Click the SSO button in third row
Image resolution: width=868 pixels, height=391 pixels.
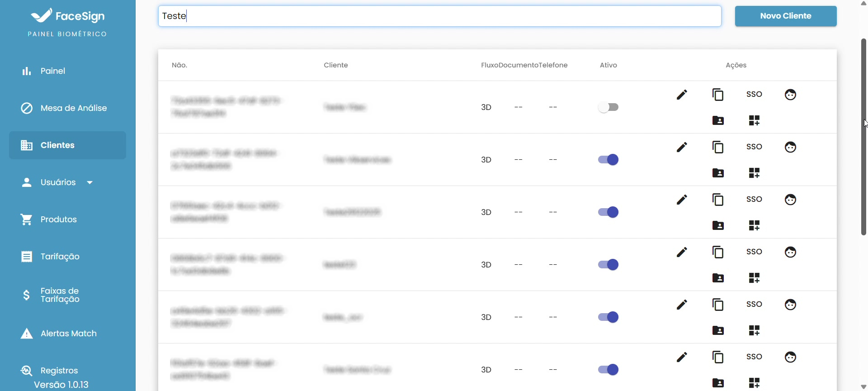pos(754,199)
